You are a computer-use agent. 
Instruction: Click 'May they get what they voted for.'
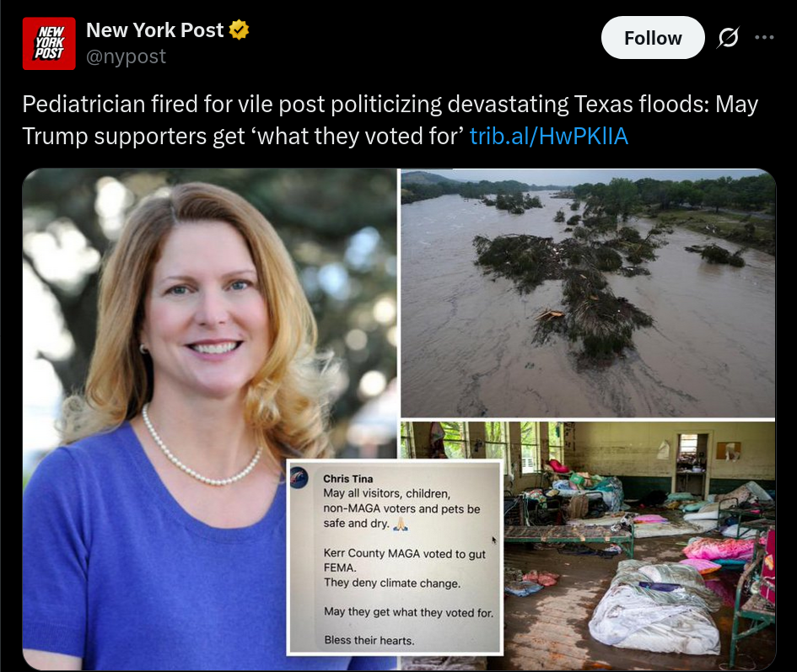[x=409, y=612]
